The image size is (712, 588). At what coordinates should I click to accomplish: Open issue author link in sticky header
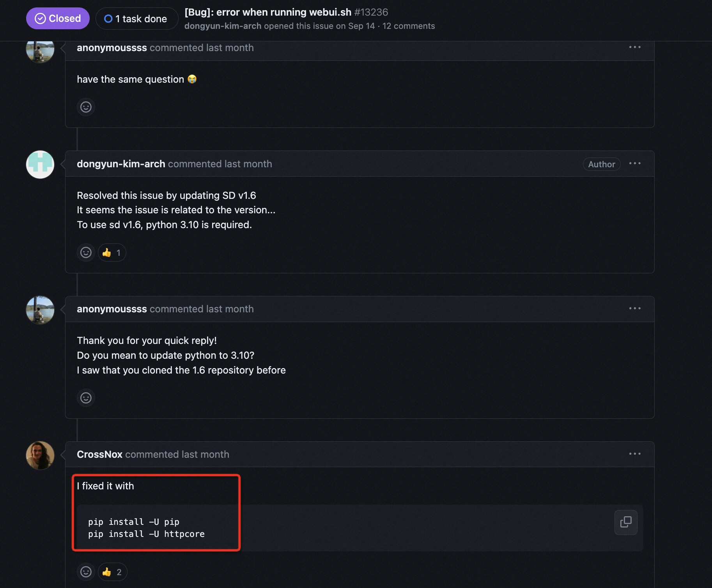pyautogui.click(x=223, y=26)
